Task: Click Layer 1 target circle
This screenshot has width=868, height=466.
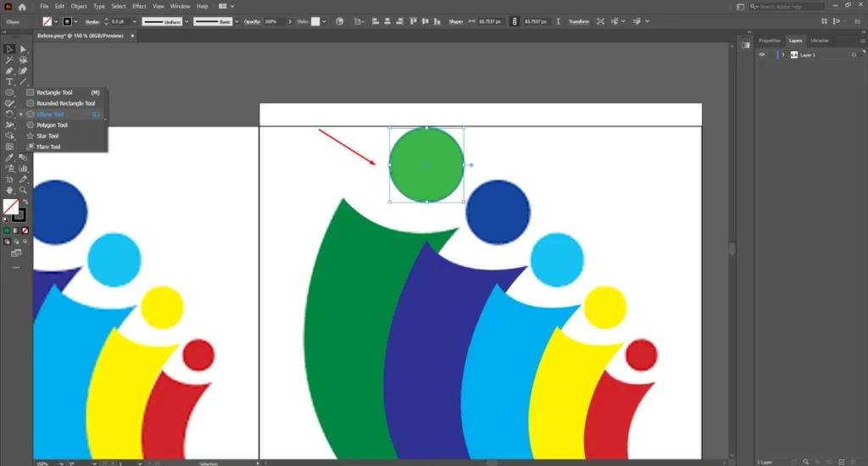Action: pos(854,55)
